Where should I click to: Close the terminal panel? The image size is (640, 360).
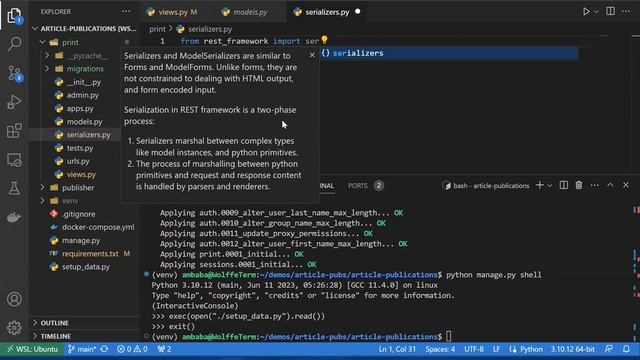click(626, 185)
